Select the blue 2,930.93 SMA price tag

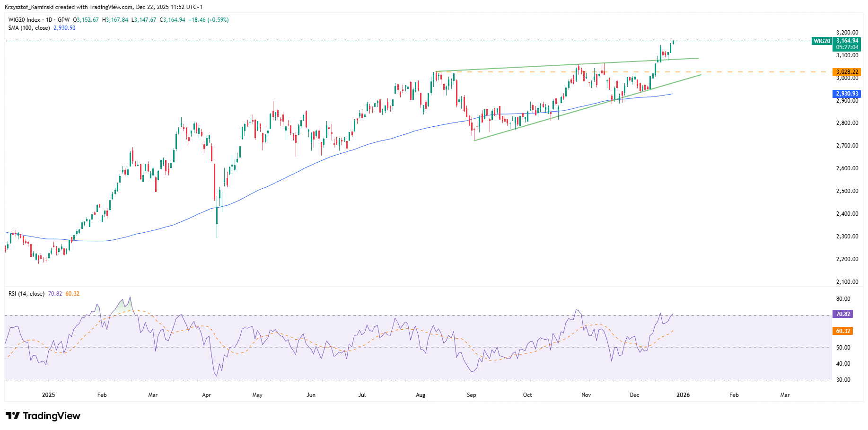coord(847,94)
